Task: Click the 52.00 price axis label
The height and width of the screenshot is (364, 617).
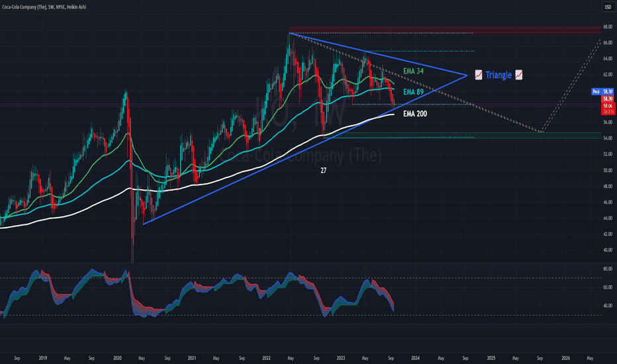Action: [608, 154]
